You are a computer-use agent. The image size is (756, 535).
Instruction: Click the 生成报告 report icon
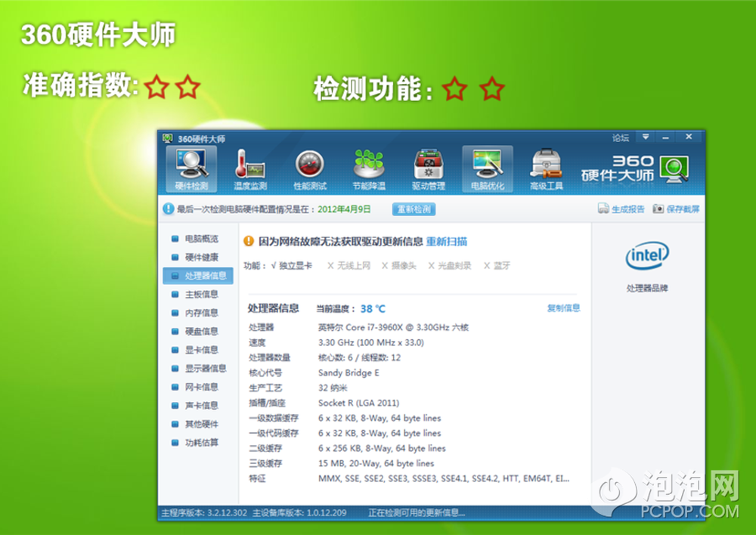603,209
